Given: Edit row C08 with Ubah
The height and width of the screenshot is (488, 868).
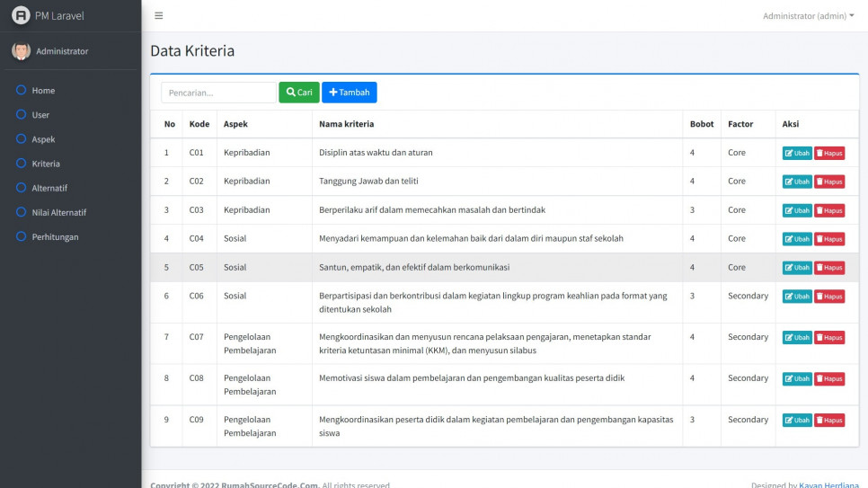Looking at the screenshot, I should point(797,379).
